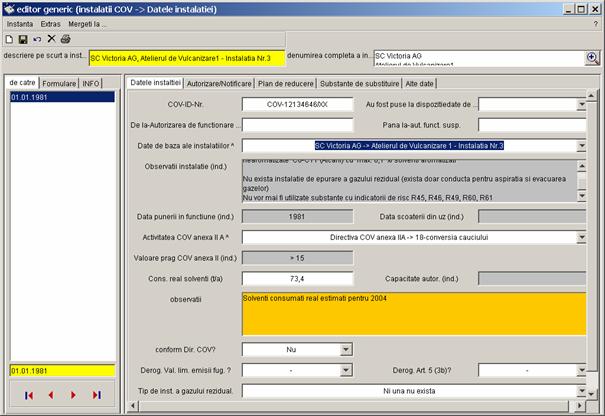
Task: Open the 'Derog. Art. 5 (3b)?' dropdown
Action: coord(581,371)
